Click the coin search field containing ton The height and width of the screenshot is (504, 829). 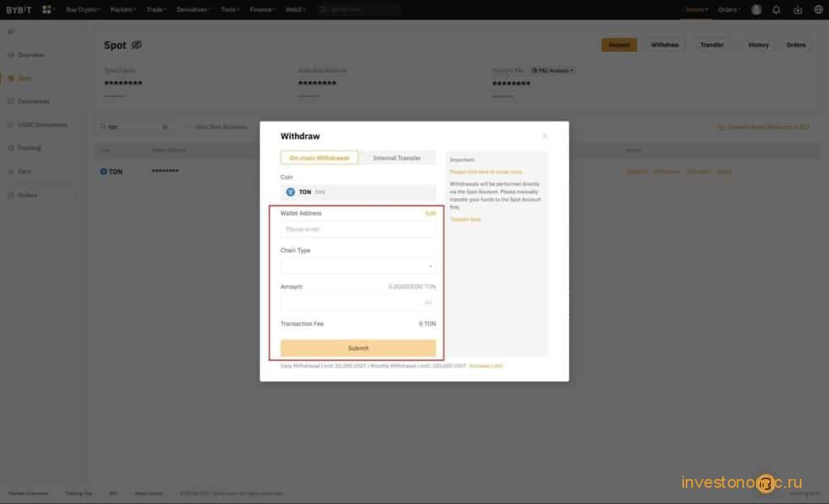pos(134,127)
